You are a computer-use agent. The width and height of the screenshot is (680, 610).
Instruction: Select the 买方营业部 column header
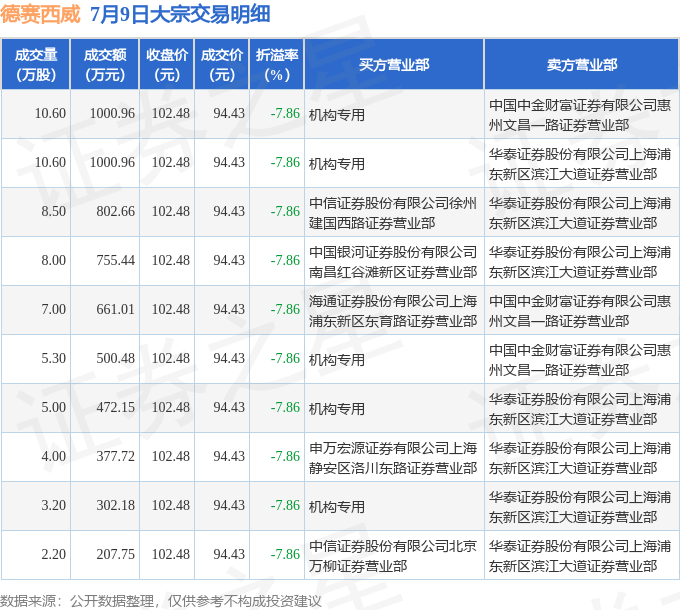[394, 65]
